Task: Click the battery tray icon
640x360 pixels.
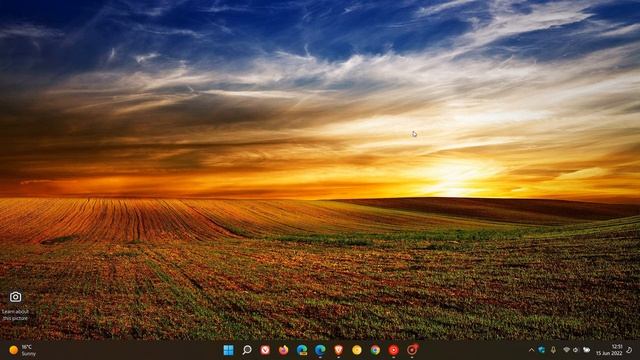Action: pos(587,350)
